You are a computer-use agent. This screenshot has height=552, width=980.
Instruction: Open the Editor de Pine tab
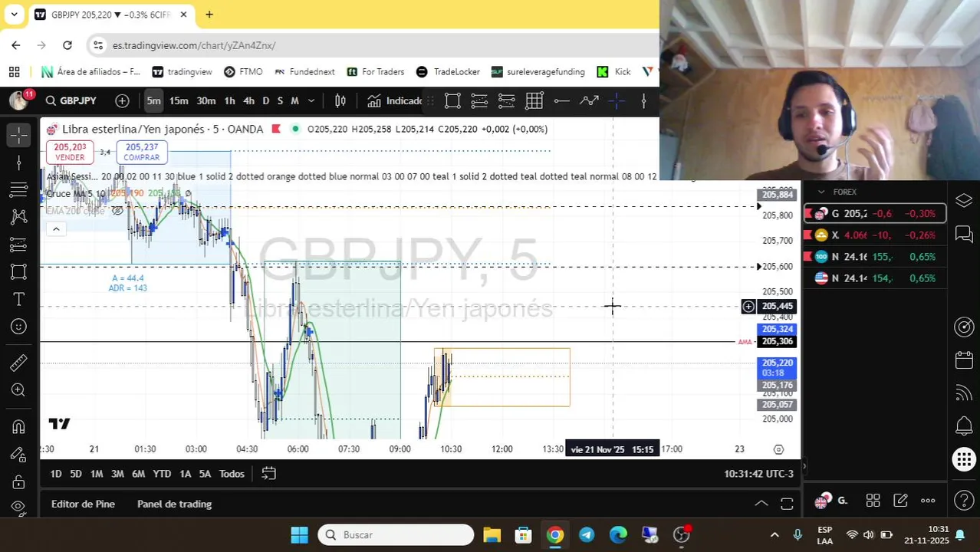83,504
